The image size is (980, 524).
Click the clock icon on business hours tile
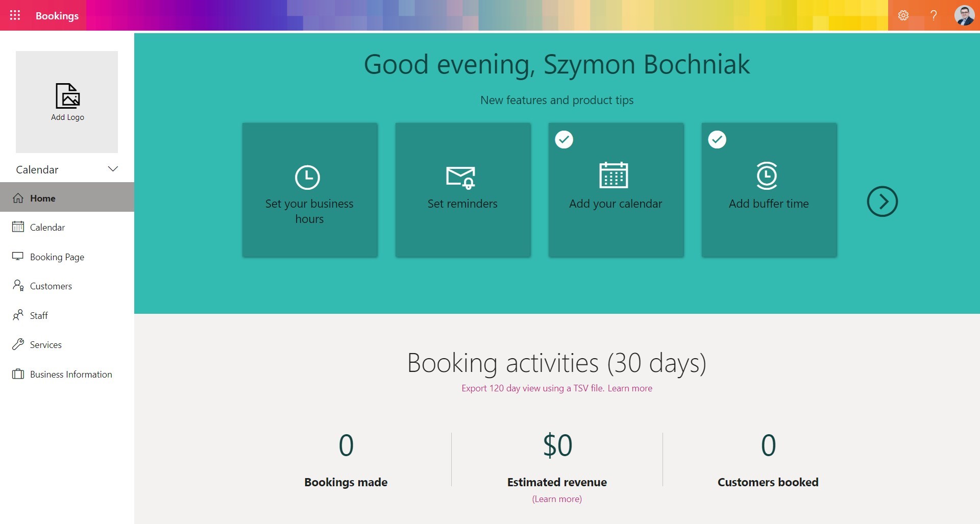[307, 177]
